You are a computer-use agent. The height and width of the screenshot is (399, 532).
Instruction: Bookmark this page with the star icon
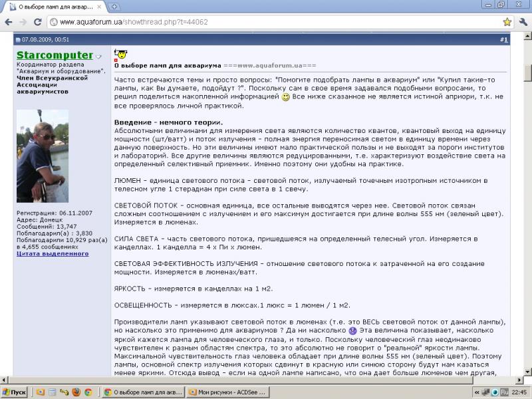pos(507,22)
